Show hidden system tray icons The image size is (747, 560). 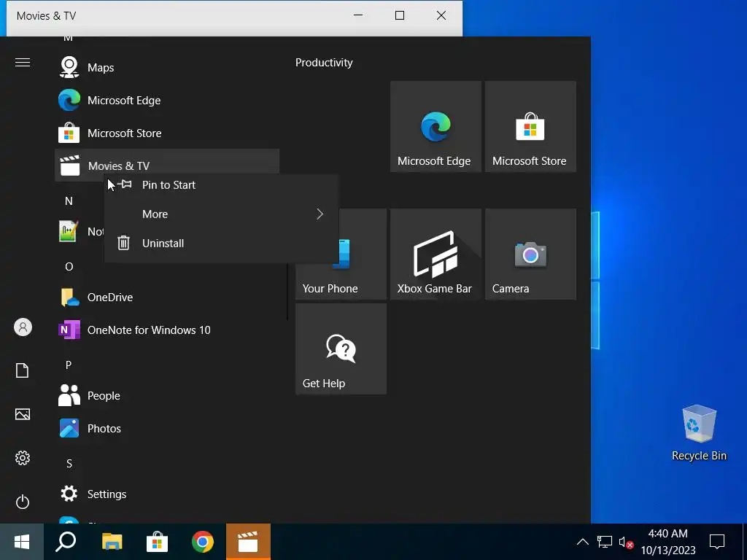(x=583, y=542)
